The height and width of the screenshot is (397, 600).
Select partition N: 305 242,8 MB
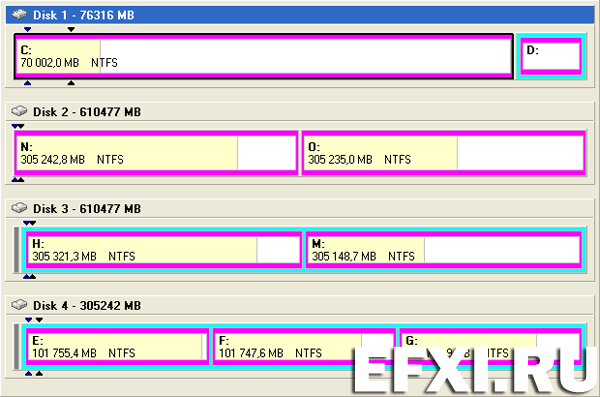[x=156, y=153]
